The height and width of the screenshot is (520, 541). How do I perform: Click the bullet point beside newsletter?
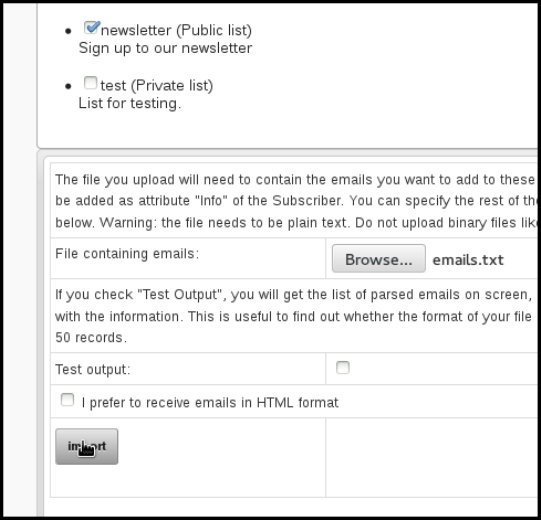tap(68, 31)
